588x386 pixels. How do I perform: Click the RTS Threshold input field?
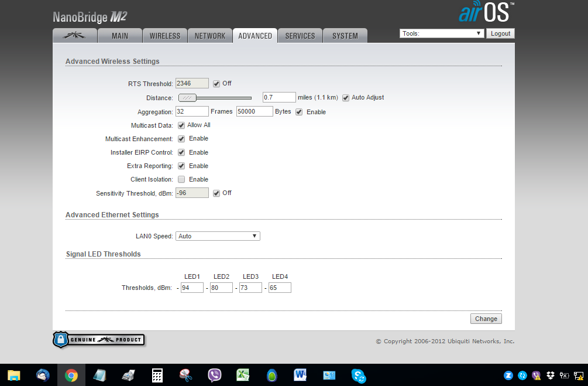192,83
